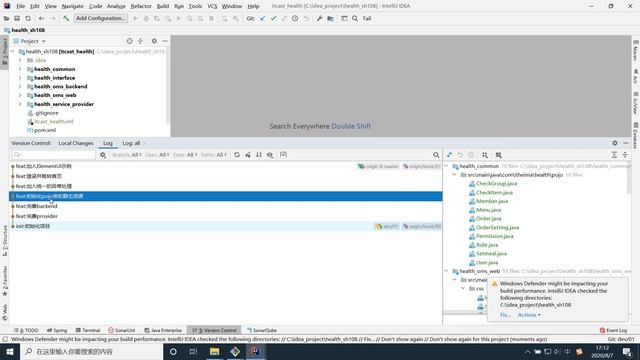Open the Branch: All filter dropdown

point(127,155)
